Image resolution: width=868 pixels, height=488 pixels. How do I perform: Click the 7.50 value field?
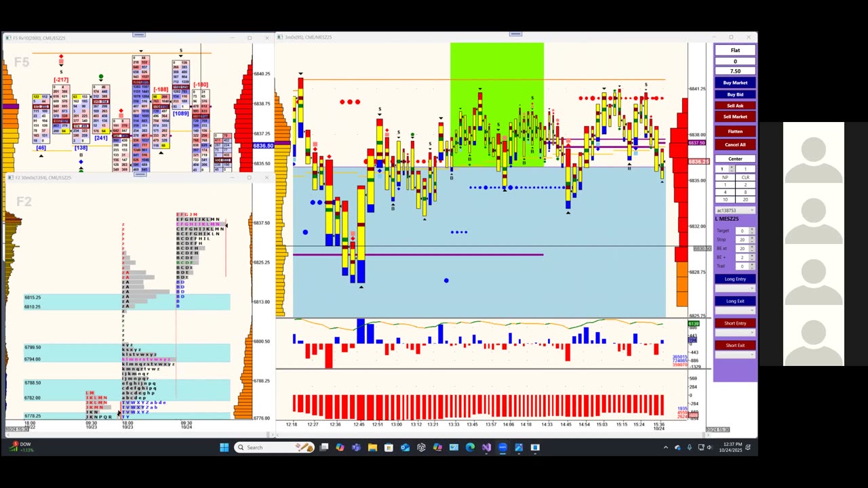point(735,71)
